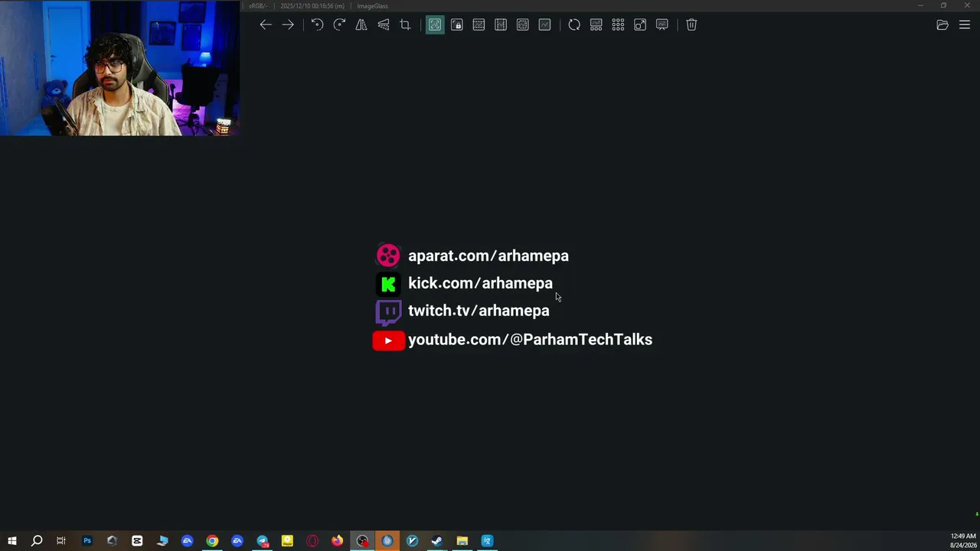Open the teal V-logo app in taskbar
Viewport: 980px width, 551px height.
click(412, 541)
